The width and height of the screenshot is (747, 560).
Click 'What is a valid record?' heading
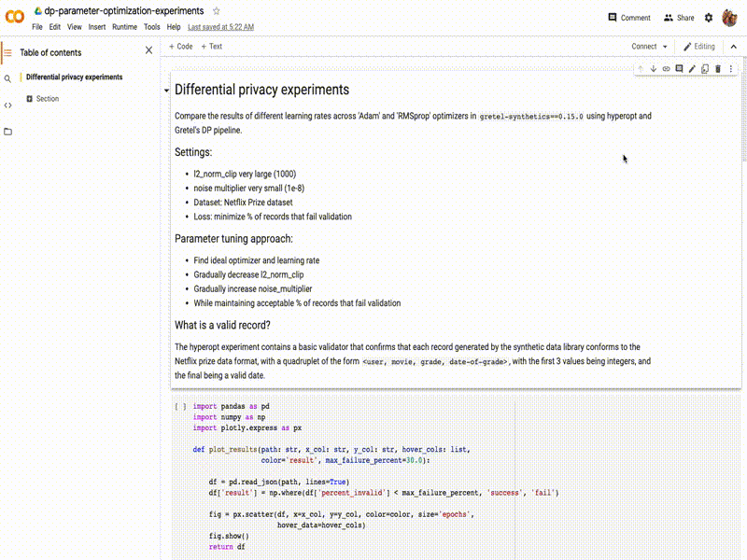pyautogui.click(x=222, y=325)
